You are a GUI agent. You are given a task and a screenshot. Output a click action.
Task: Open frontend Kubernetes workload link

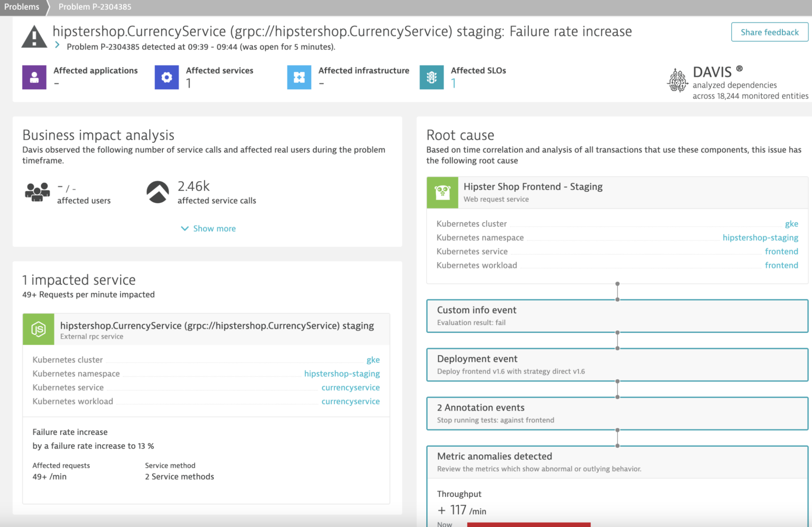pyautogui.click(x=782, y=265)
